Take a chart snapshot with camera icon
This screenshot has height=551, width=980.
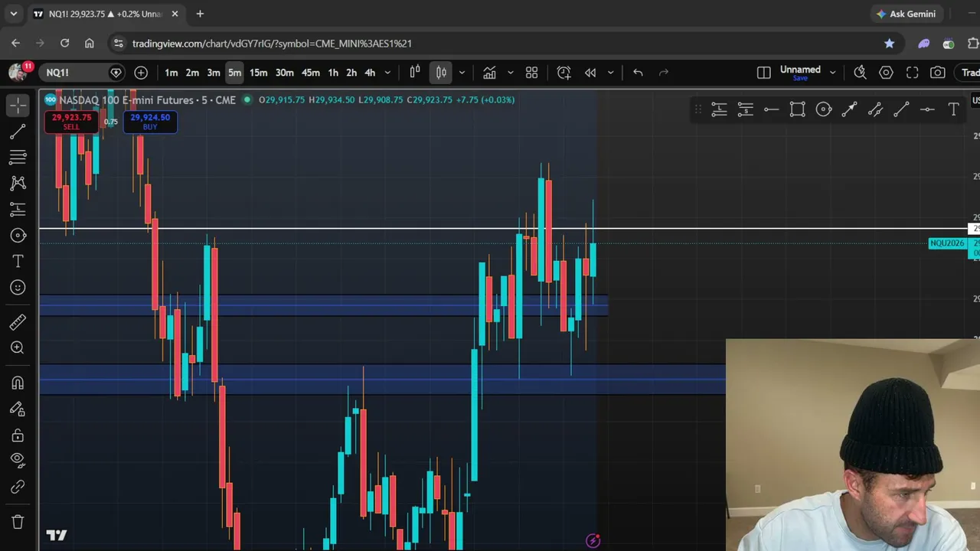click(938, 73)
